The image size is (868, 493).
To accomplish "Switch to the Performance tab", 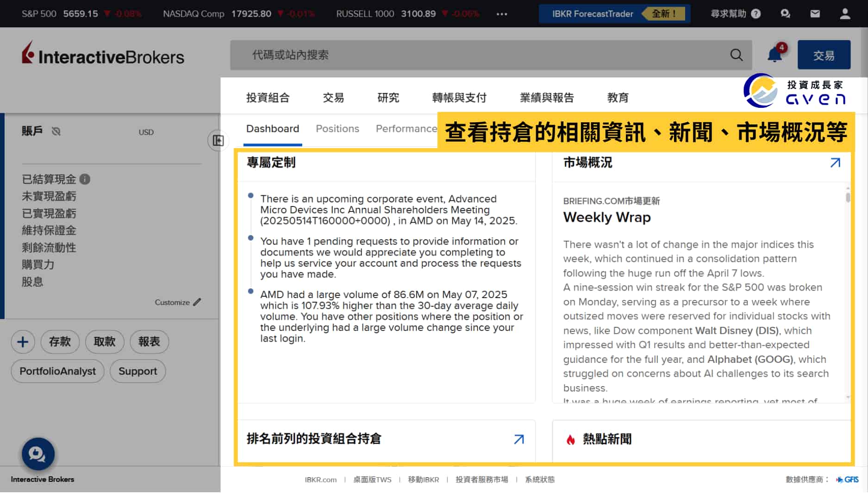I will (406, 129).
